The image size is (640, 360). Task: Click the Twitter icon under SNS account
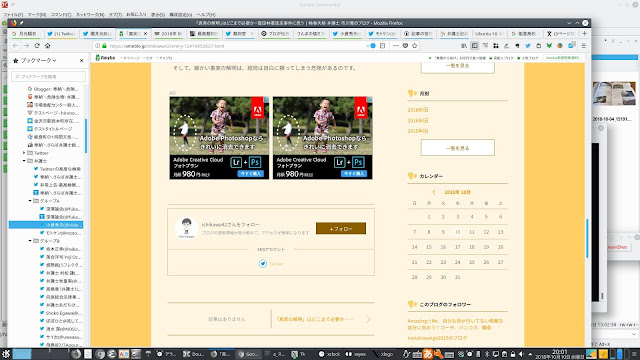[x=263, y=264]
